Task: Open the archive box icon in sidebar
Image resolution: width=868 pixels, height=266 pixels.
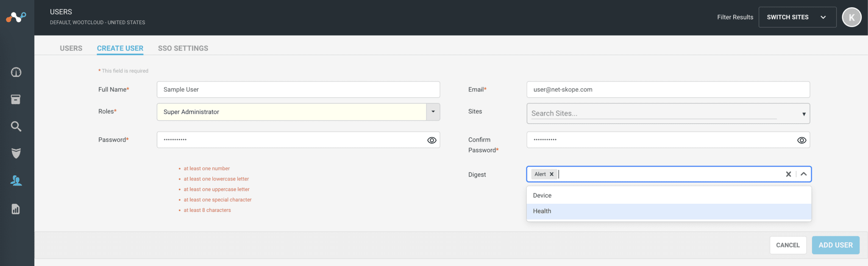Action: coord(16,100)
